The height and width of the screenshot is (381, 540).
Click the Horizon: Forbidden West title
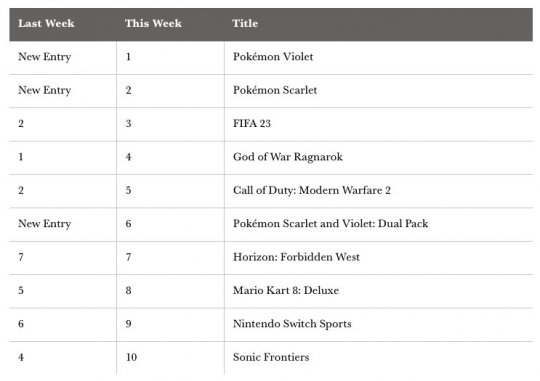tap(296, 257)
